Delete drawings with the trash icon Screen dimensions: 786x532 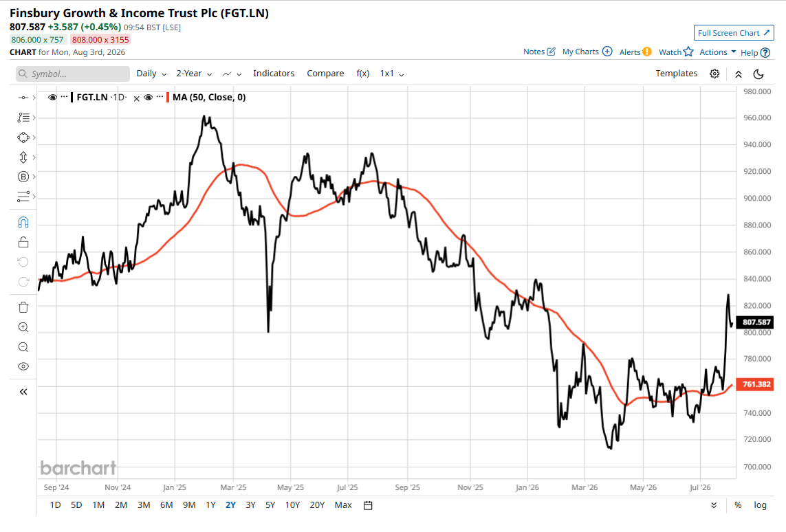coord(23,307)
